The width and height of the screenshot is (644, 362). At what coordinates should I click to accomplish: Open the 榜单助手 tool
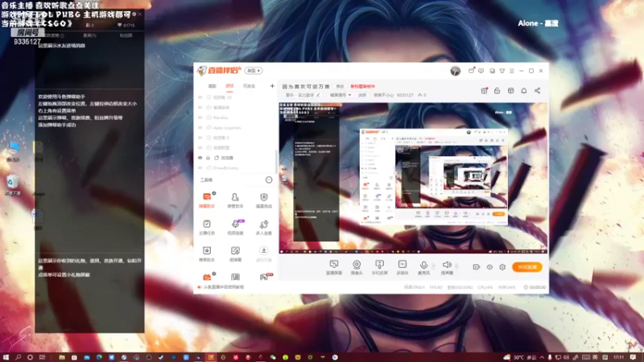point(207,253)
